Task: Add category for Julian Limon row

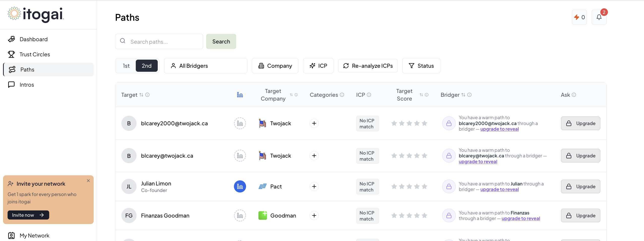Action: tap(314, 186)
